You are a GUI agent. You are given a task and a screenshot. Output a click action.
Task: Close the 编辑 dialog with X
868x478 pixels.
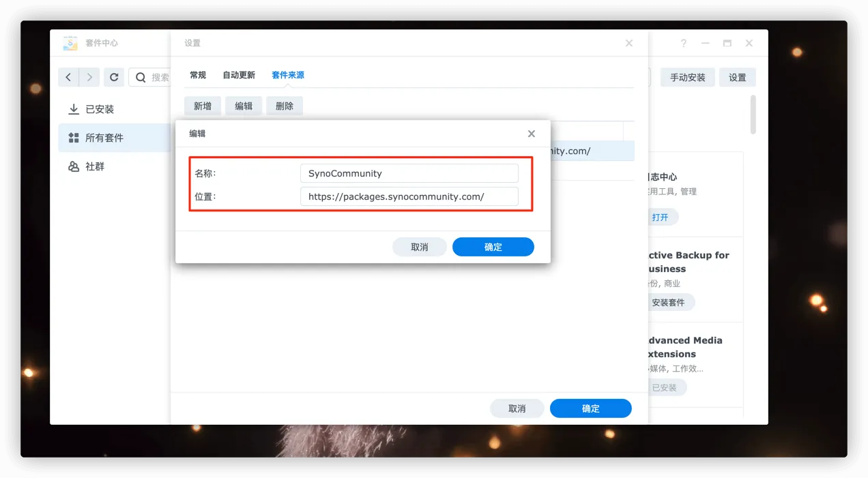pyautogui.click(x=531, y=134)
